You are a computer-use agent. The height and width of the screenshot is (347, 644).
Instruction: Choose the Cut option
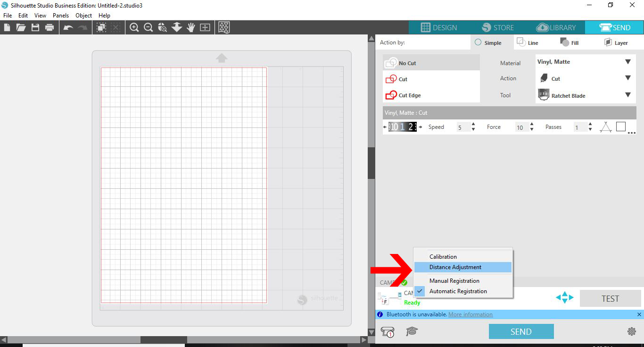pos(431,79)
